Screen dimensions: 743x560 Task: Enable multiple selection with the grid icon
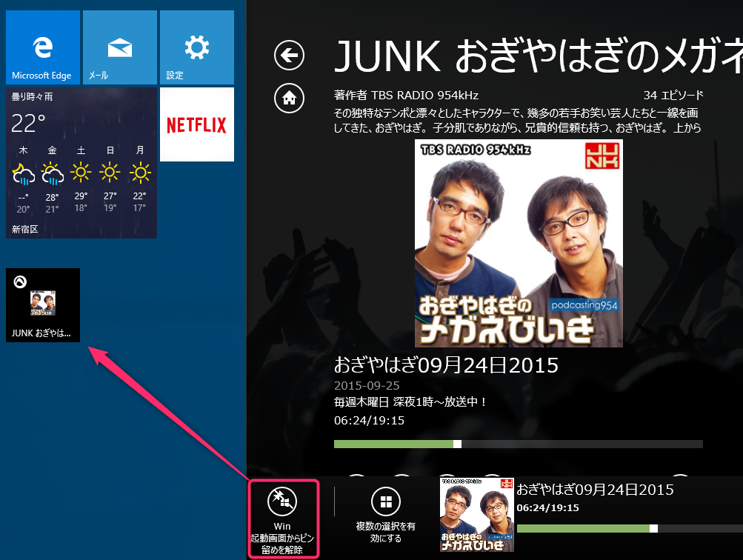click(x=386, y=501)
